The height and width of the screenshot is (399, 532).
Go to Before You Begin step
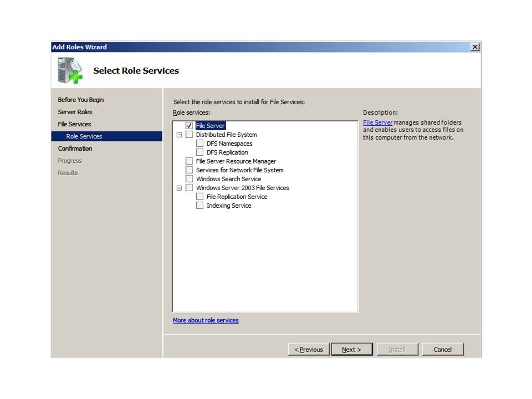pos(81,100)
